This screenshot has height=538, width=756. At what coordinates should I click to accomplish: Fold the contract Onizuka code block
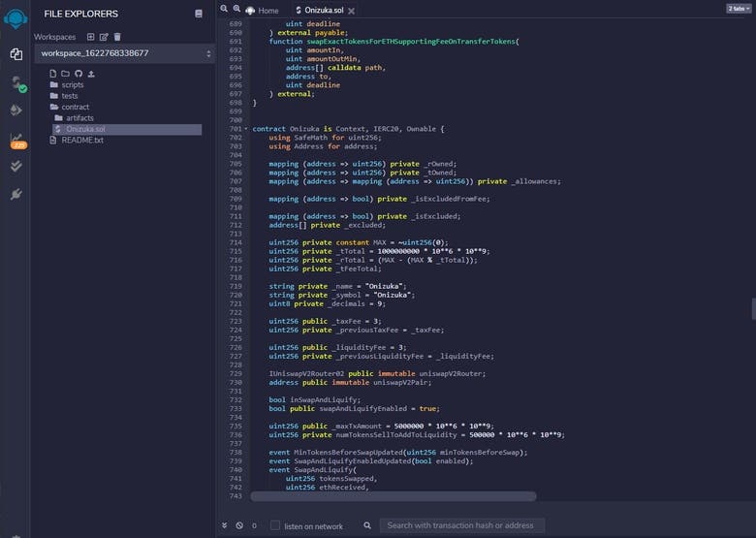coord(246,129)
